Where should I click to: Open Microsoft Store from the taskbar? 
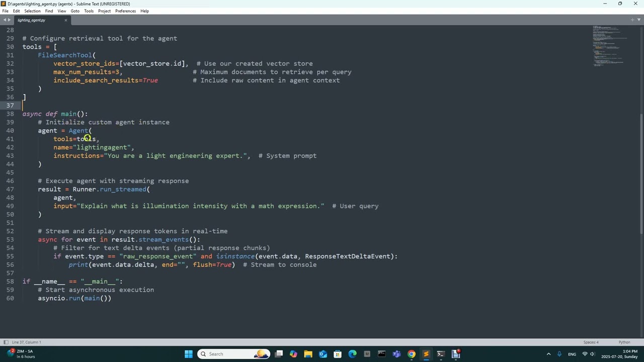click(x=338, y=354)
